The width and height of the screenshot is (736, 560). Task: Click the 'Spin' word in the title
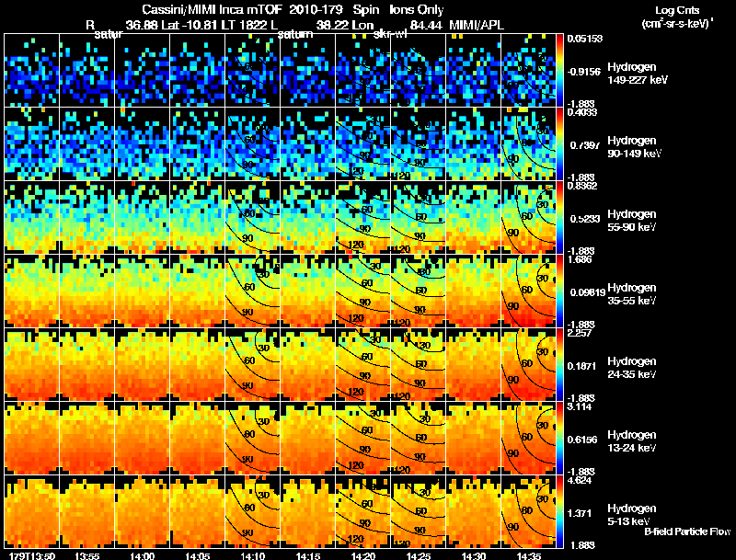tap(365, 10)
